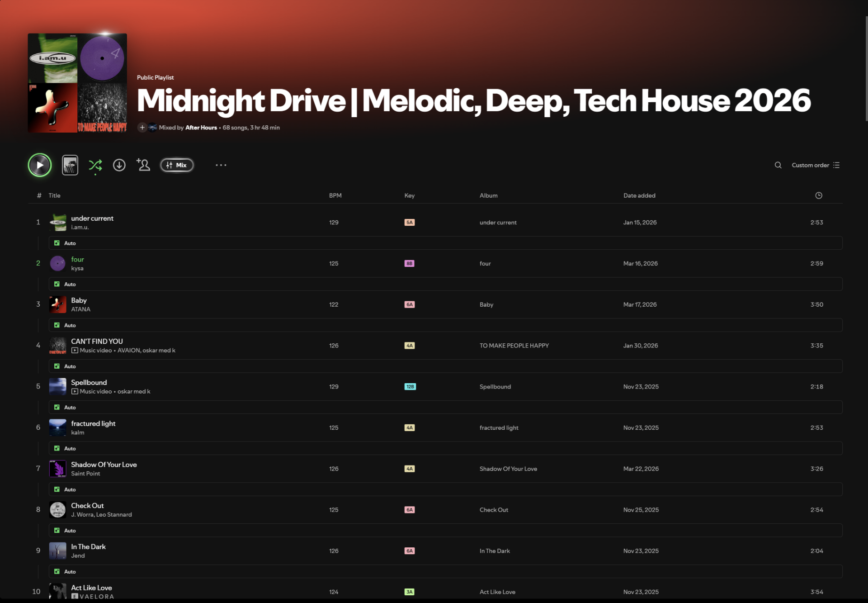Sort by the Date added column header
Screen dimensions: 868x603
pos(639,195)
